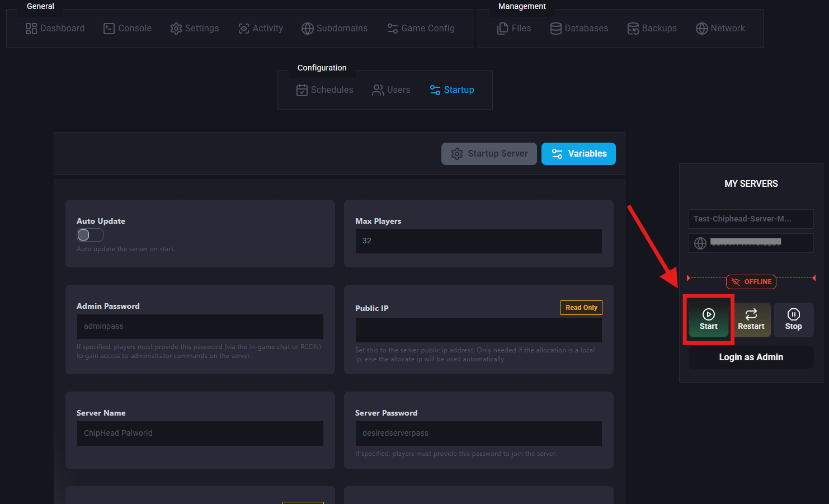Image resolution: width=829 pixels, height=504 pixels.
Task: Click the Subdomains globe icon
Action: [308, 29]
